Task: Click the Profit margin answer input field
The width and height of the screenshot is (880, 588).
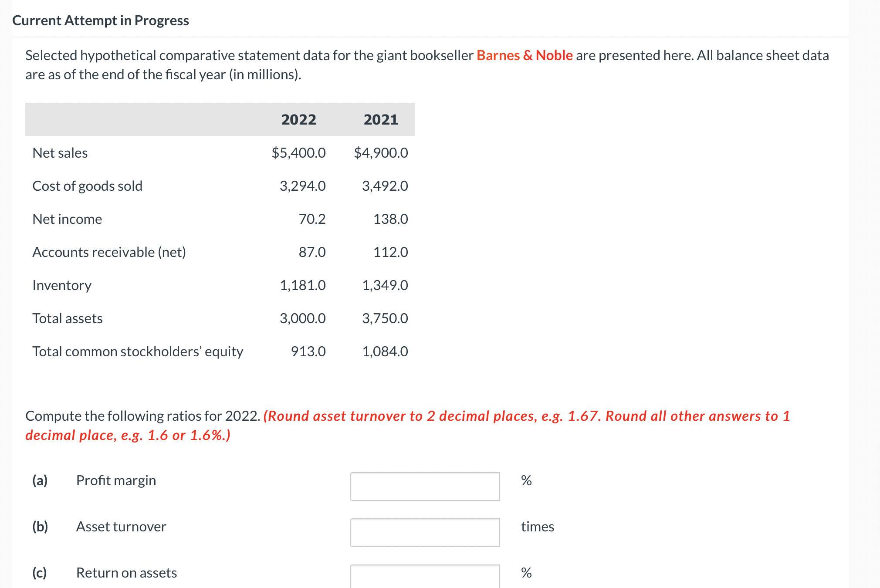Action: tap(425, 486)
